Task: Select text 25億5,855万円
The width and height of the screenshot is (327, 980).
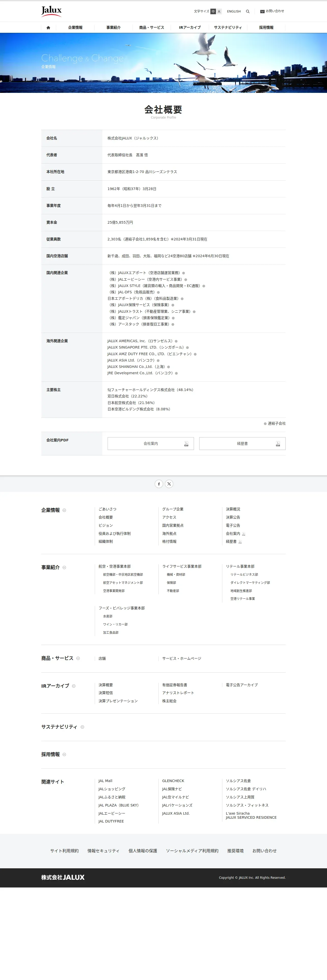Action: [x=120, y=223]
